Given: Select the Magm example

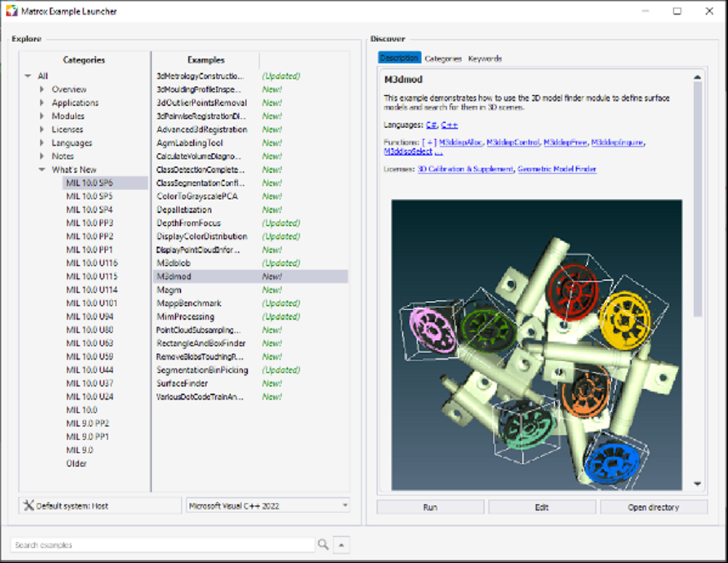Looking at the screenshot, I should click(x=169, y=290).
